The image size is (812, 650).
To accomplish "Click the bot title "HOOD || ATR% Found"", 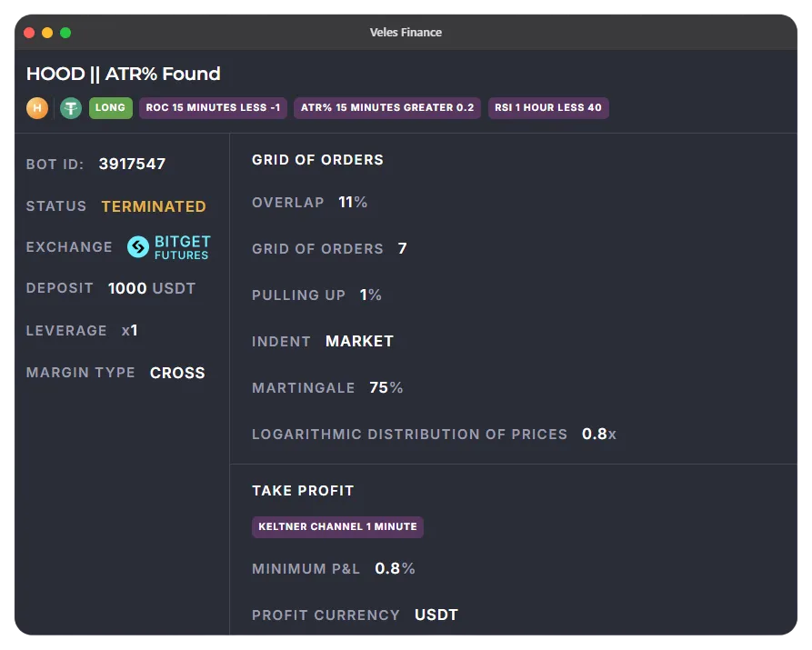I will 123,74.
